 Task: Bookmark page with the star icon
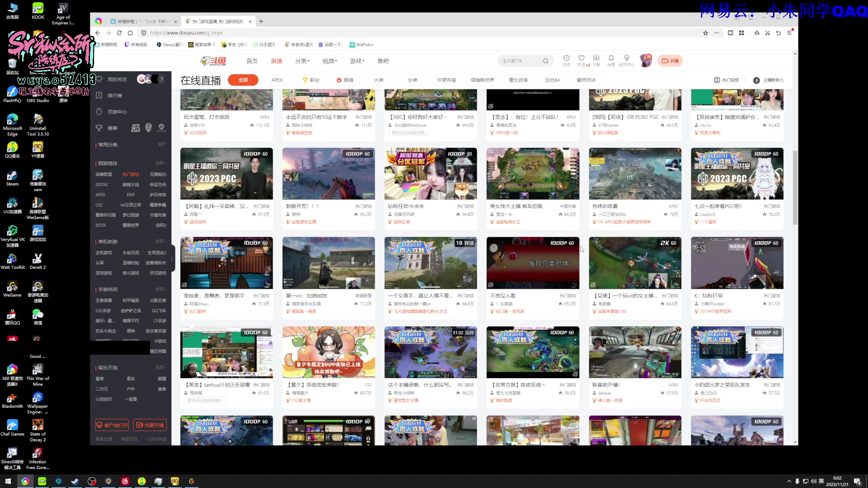(x=705, y=33)
